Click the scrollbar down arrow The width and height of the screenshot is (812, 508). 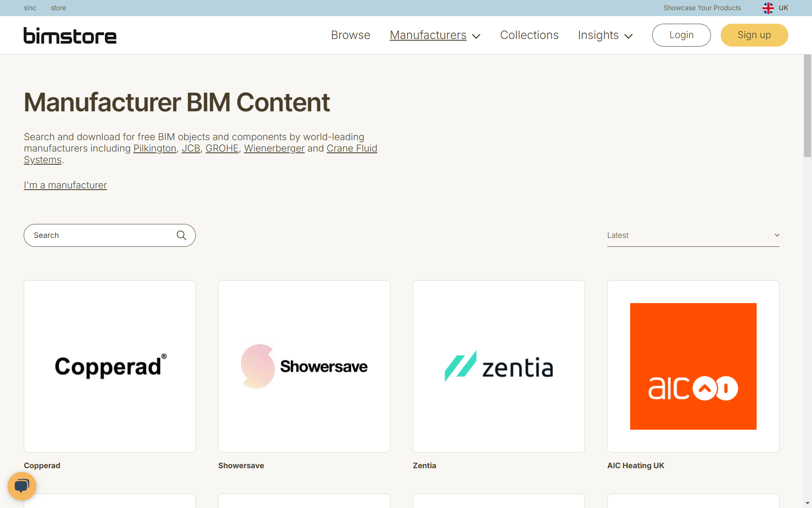coord(807,504)
